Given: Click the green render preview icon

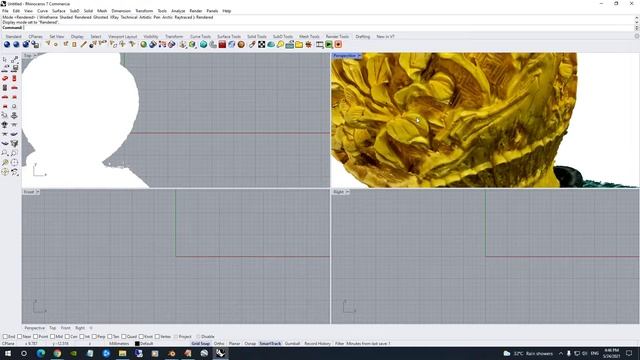Looking at the screenshot, I should [x=329, y=44].
